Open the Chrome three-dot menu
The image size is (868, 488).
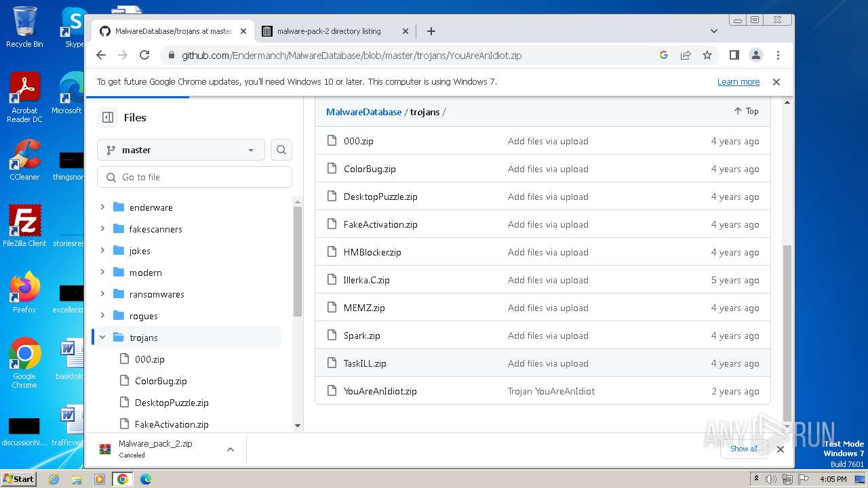(778, 55)
